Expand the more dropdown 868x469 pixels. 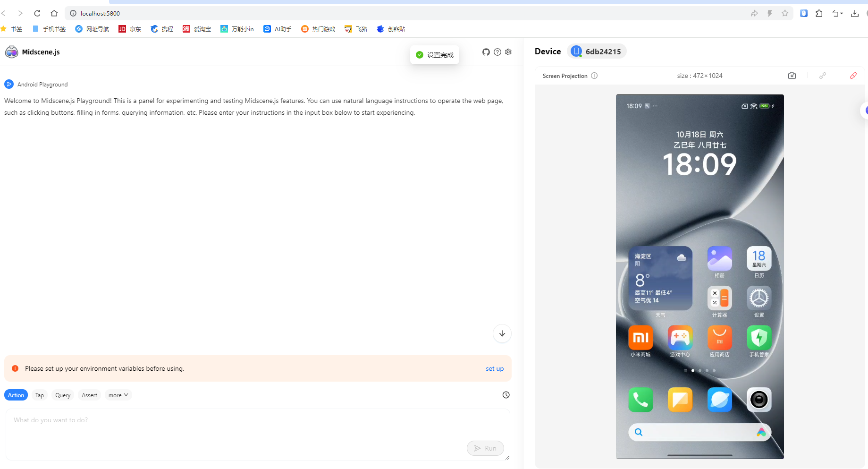118,395
